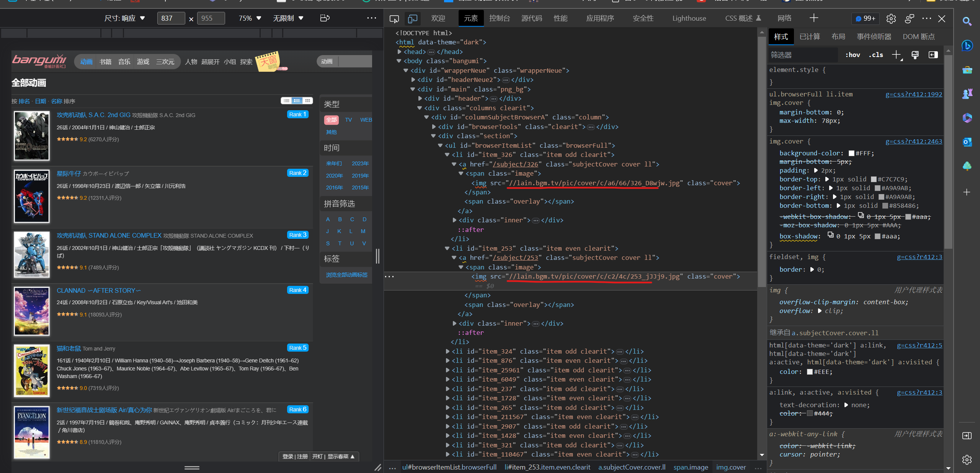This screenshot has width=980, height=473.
Task: Toggle the .cls class editor button
Action: [876, 55]
